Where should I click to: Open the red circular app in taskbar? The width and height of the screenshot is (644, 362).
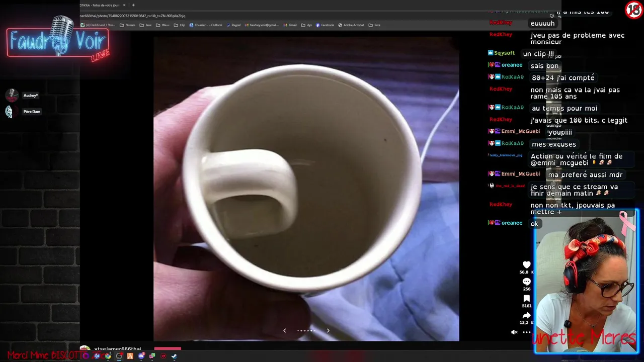coord(163,356)
